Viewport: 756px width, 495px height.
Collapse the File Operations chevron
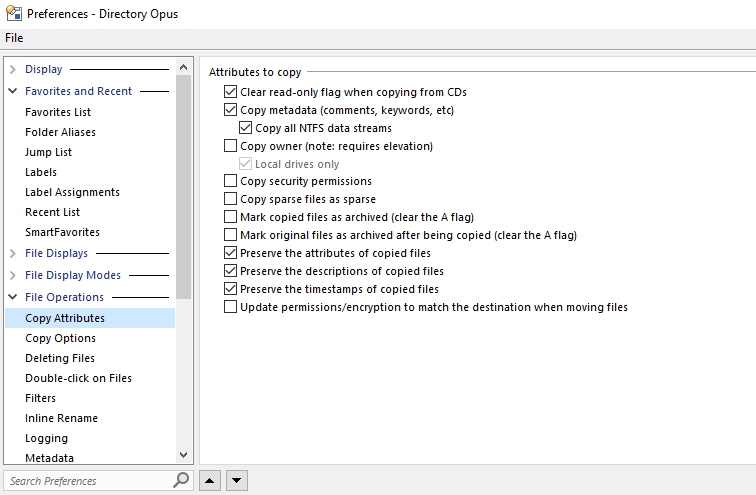tap(13, 297)
